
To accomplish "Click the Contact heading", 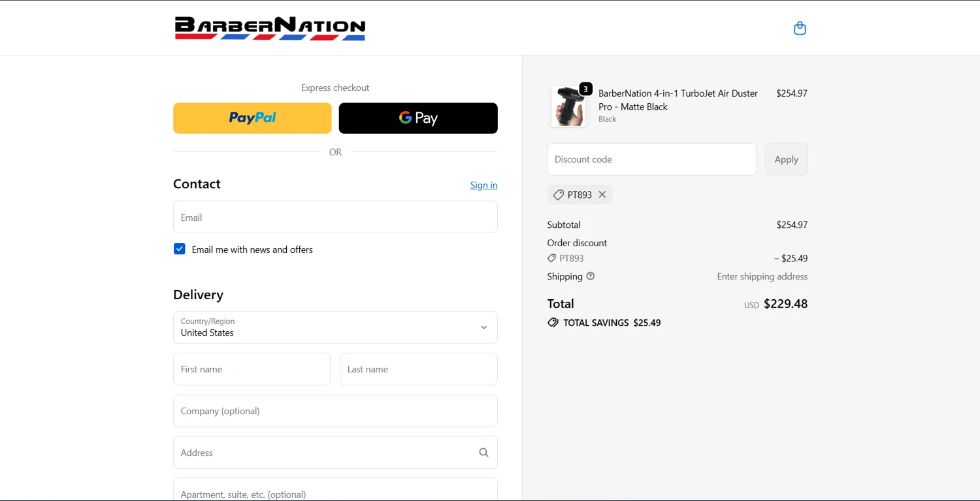I will point(197,184).
